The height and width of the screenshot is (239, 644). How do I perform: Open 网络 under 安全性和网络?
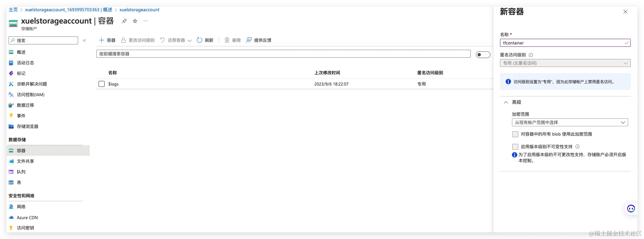[x=21, y=207]
